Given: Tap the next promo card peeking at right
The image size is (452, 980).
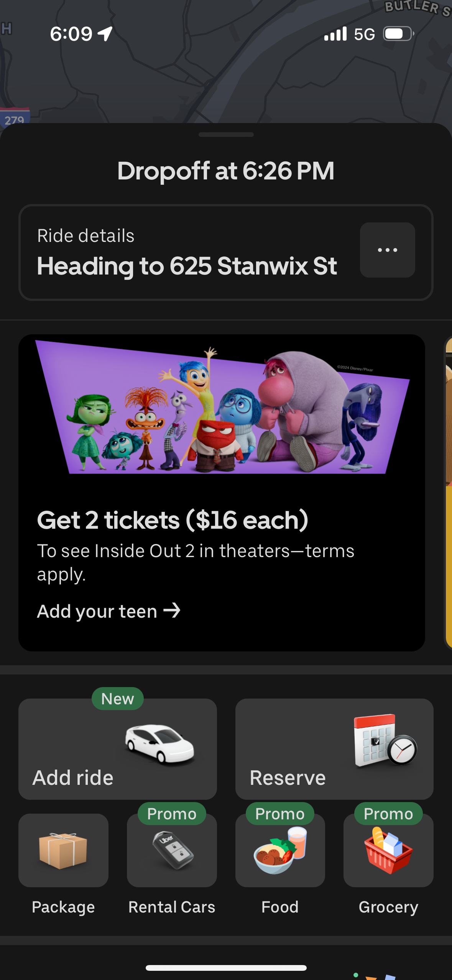Looking at the screenshot, I should pos(448,492).
